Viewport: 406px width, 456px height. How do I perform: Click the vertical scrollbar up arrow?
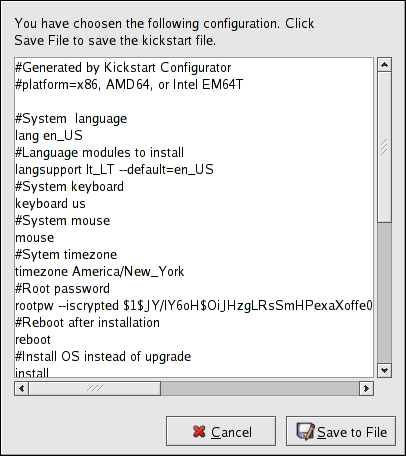pos(384,65)
